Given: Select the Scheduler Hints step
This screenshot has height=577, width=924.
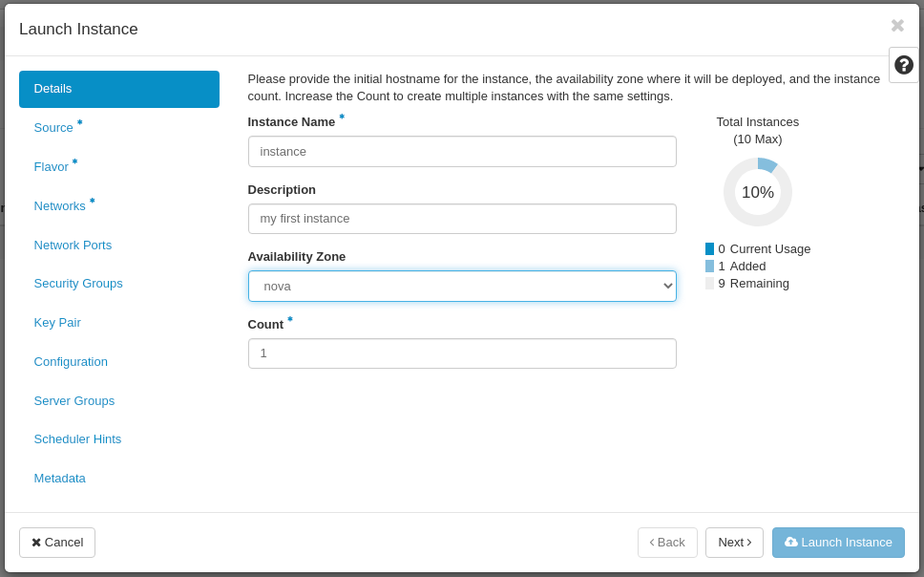Looking at the screenshot, I should point(77,438).
